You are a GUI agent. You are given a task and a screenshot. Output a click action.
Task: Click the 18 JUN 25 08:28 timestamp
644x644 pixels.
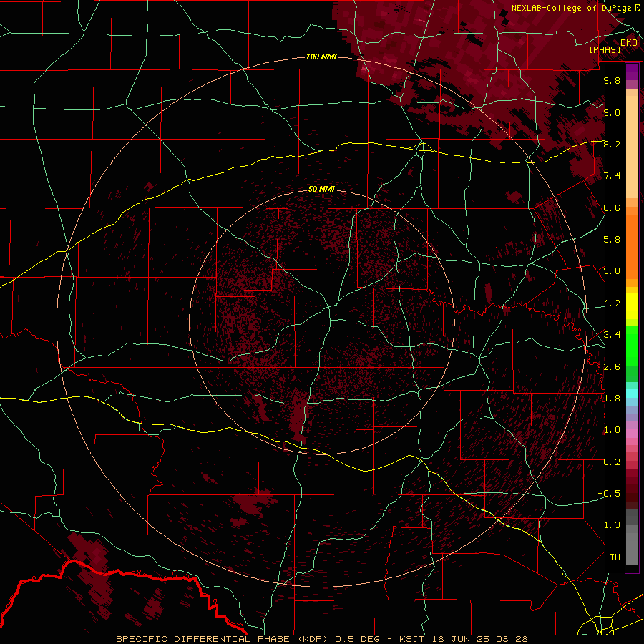click(x=479, y=639)
